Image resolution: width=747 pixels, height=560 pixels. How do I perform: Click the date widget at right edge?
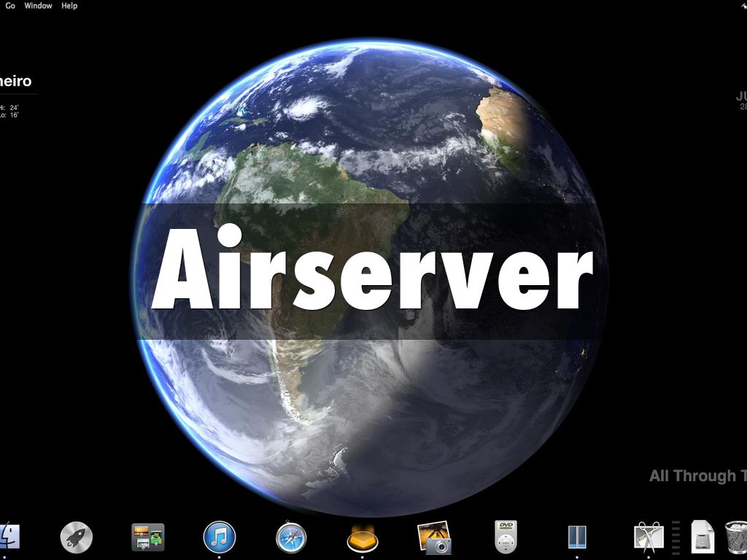coord(741,100)
